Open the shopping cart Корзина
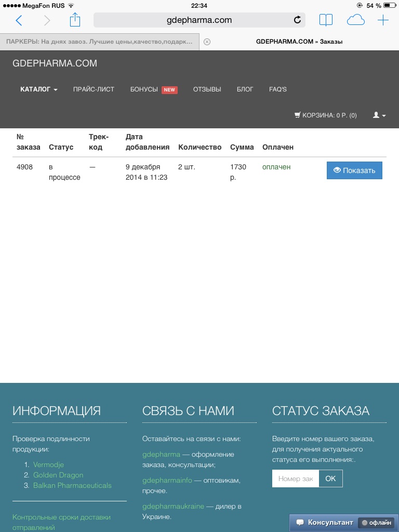This screenshot has height=532, width=399. (326, 115)
